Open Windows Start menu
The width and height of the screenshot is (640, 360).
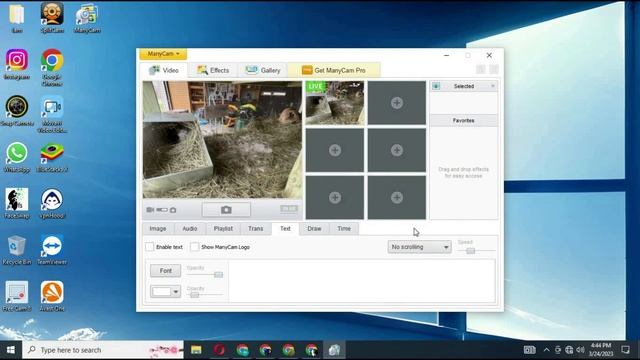pyautogui.click(x=11, y=350)
